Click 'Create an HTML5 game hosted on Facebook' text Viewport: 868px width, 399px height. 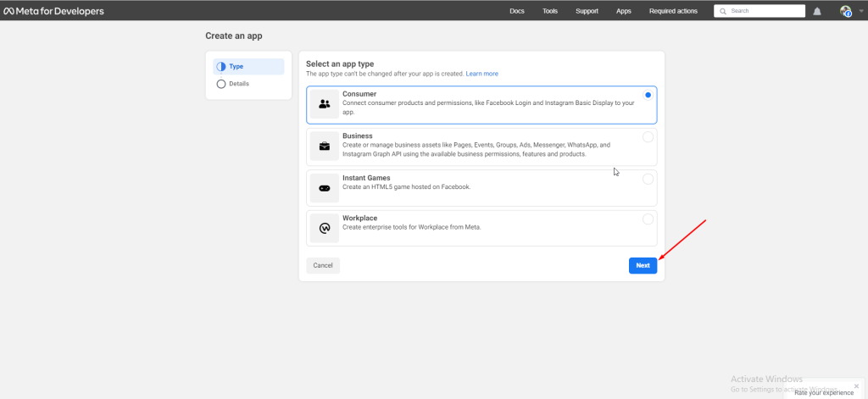tap(406, 187)
